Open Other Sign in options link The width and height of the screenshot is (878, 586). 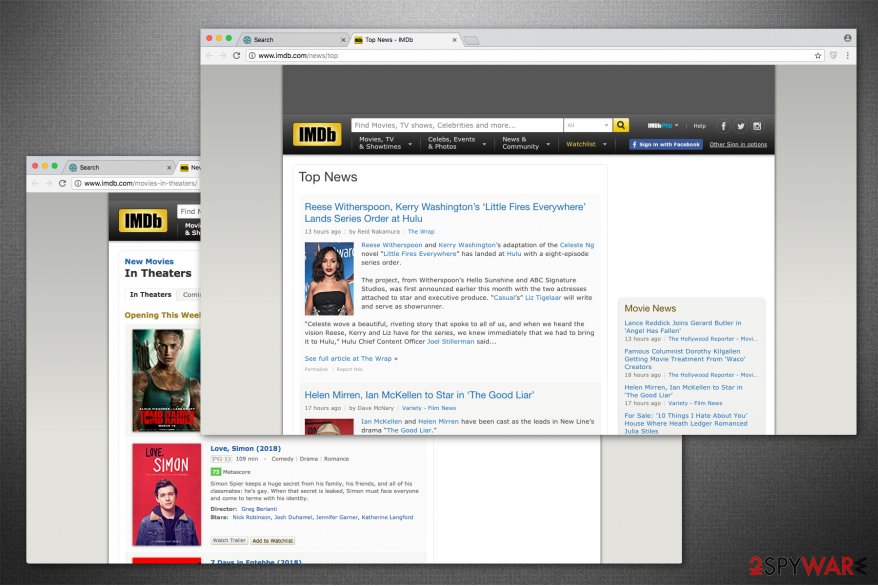pos(738,144)
